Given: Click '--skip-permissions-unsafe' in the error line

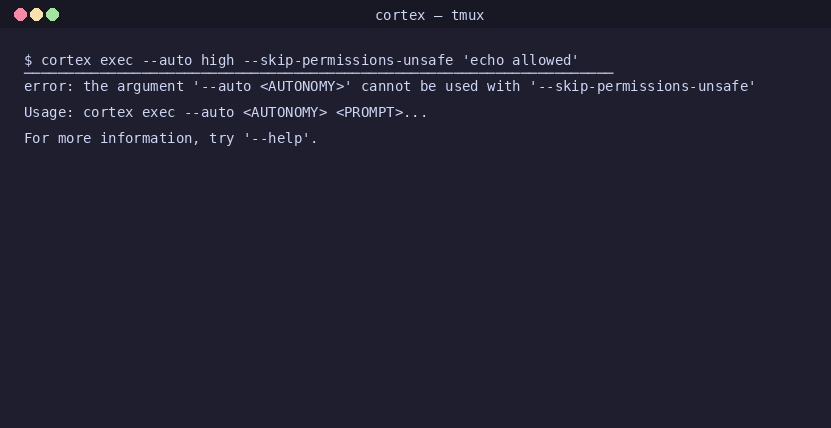Looking at the screenshot, I should pyautogui.click(x=642, y=86).
